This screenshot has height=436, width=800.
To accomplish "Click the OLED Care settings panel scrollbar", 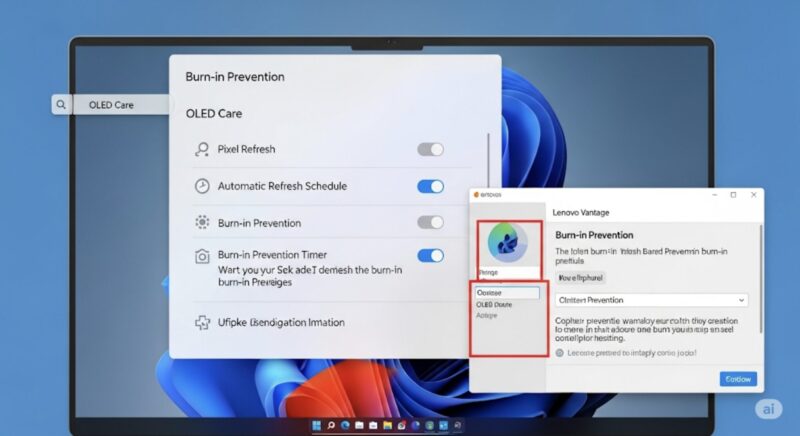I will tap(488, 161).
